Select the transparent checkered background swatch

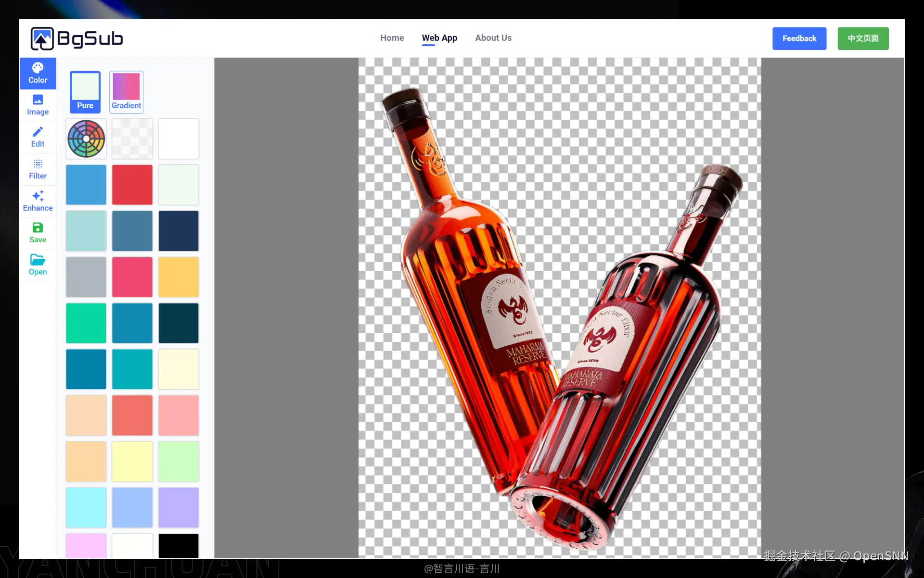pyautogui.click(x=132, y=139)
